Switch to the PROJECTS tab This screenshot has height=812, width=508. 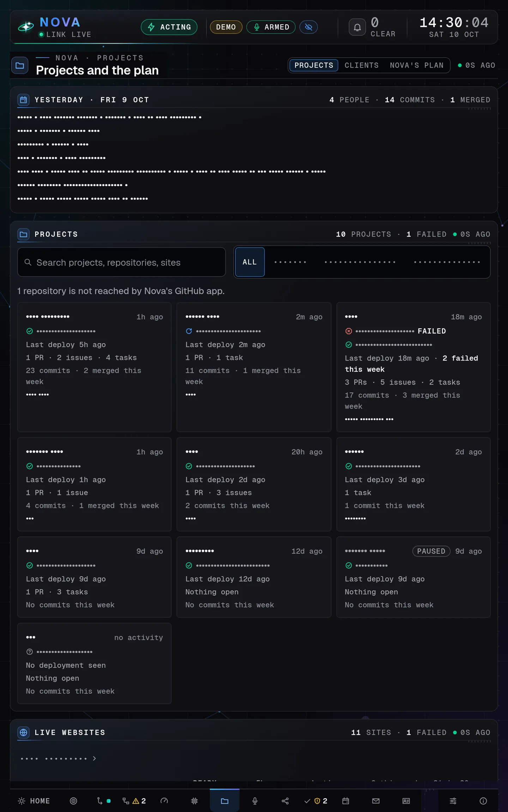pos(314,65)
